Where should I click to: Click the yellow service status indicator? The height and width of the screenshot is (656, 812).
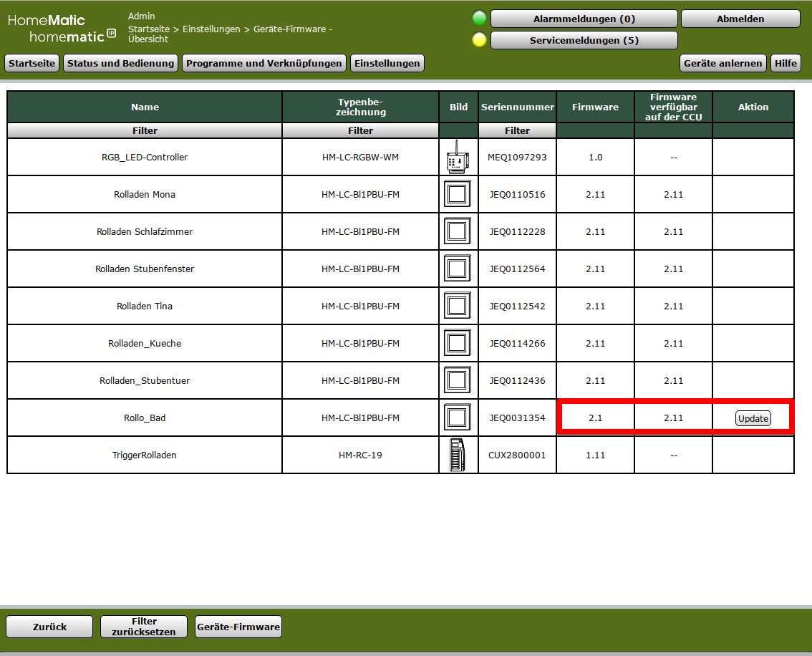click(x=480, y=39)
